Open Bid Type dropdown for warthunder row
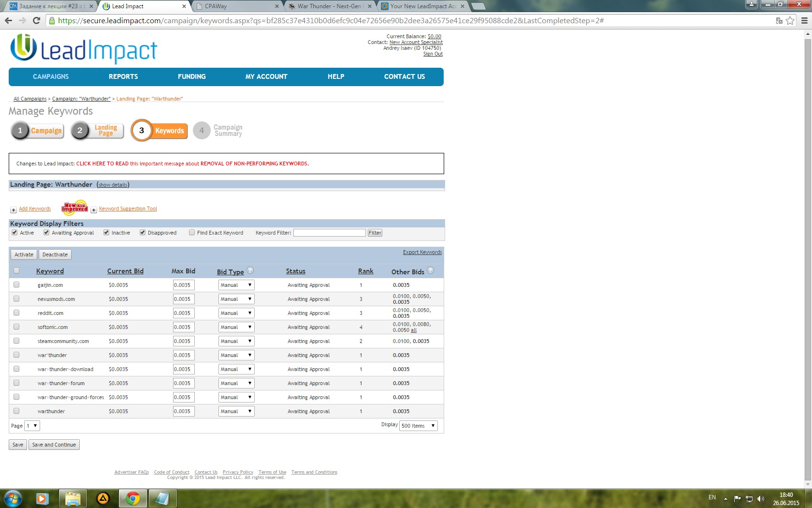The image size is (812, 508). pos(236,411)
